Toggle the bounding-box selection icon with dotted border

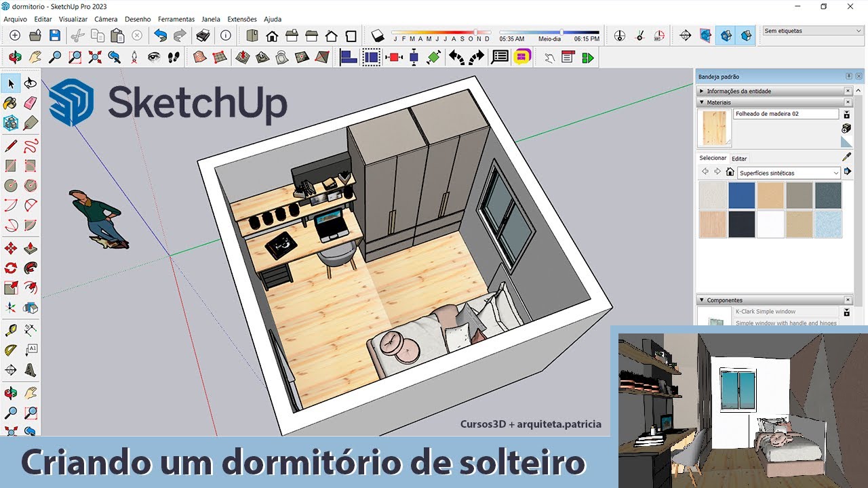click(371, 58)
